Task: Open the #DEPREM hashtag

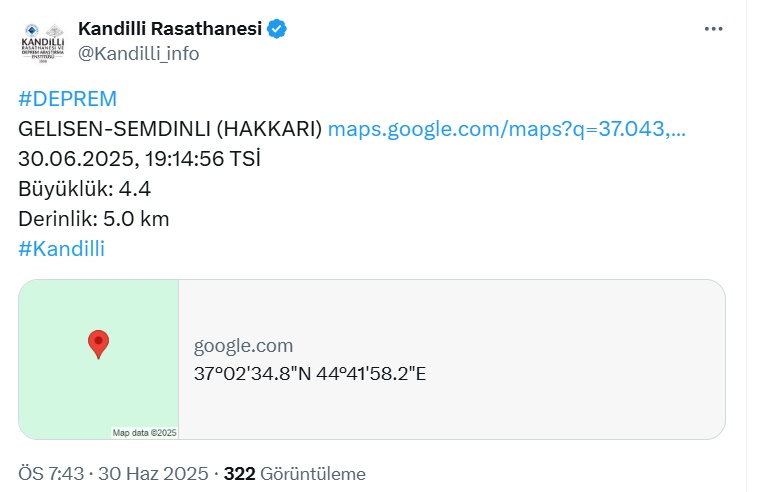Action: [x=67, y=99]
